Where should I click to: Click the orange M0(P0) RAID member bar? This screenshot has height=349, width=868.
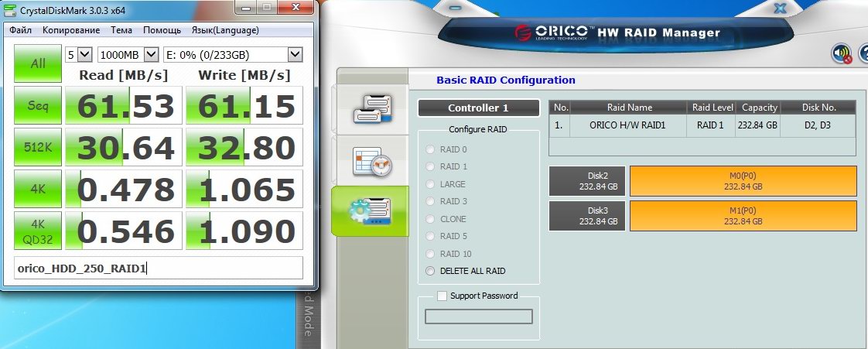[x=743, y=180]
